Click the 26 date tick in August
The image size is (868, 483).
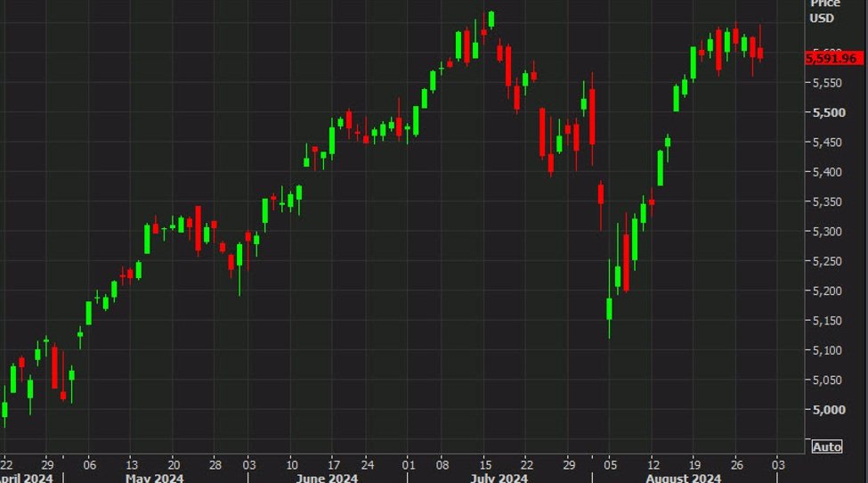736,464
